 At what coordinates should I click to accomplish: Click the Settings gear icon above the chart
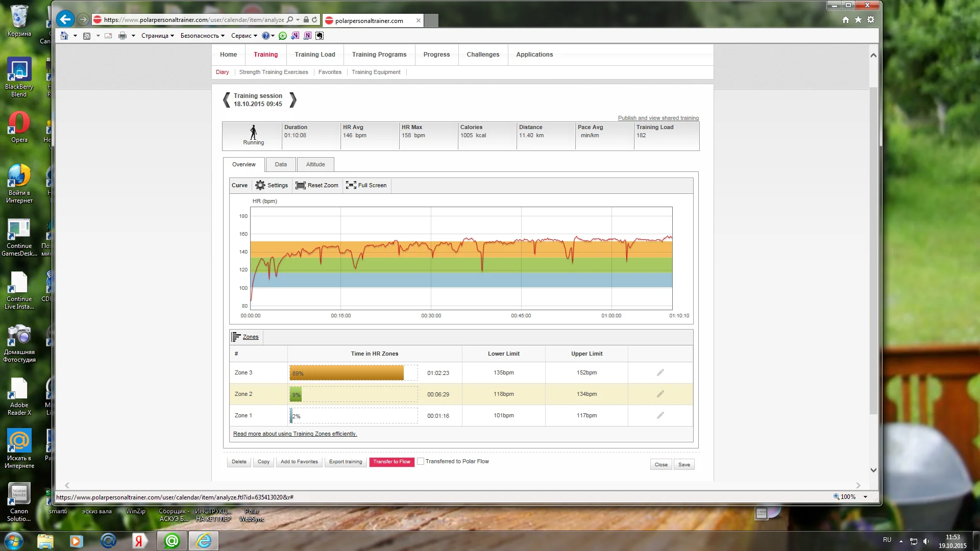coord(260,185)
